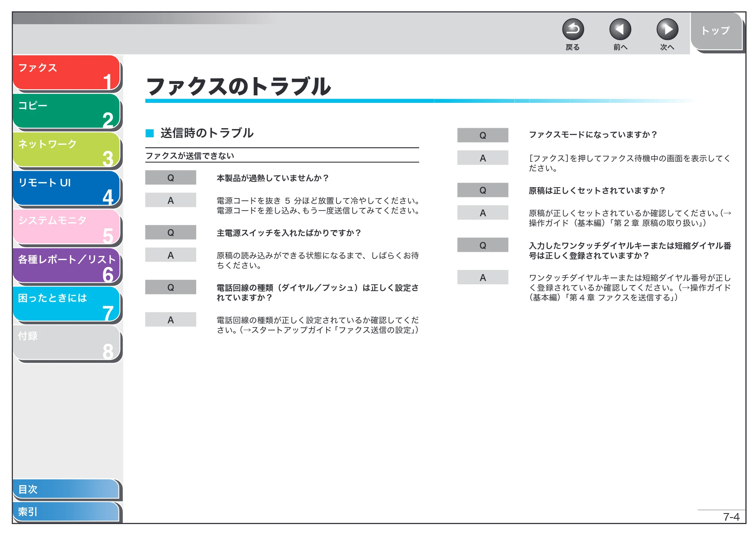Open chapter 2 コピー tab
Image resolution: width=756 pixels, height=535 pixels.
(66, 111)
